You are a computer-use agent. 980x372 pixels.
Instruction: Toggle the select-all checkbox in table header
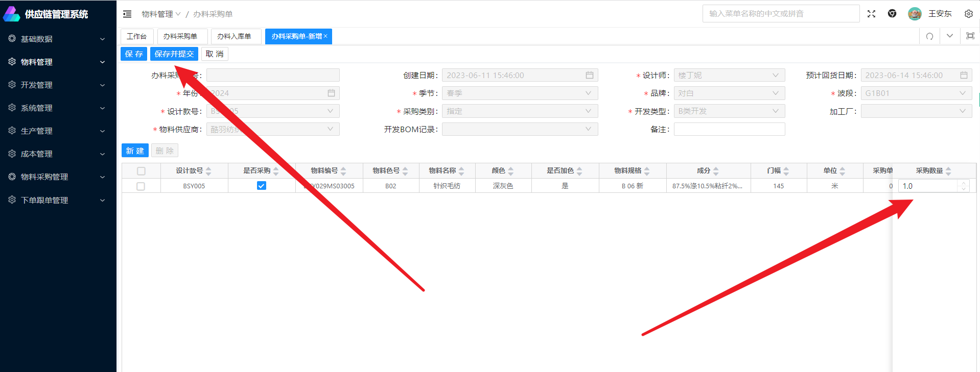[x=141, y=171]
